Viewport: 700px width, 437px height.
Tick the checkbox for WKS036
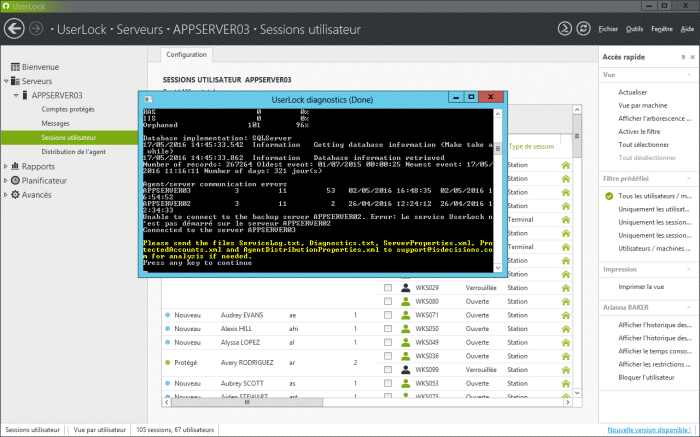point(388,356)
